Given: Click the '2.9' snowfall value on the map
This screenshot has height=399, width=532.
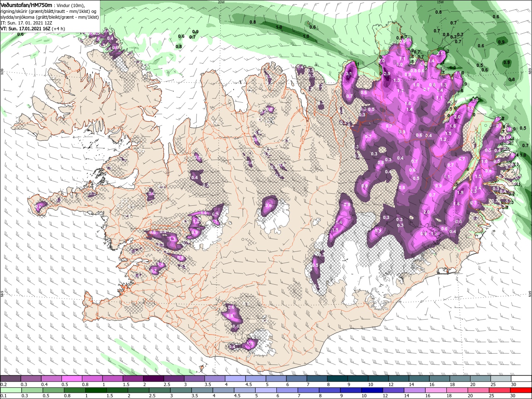Looking at the screenshot, I should (387, 74).
